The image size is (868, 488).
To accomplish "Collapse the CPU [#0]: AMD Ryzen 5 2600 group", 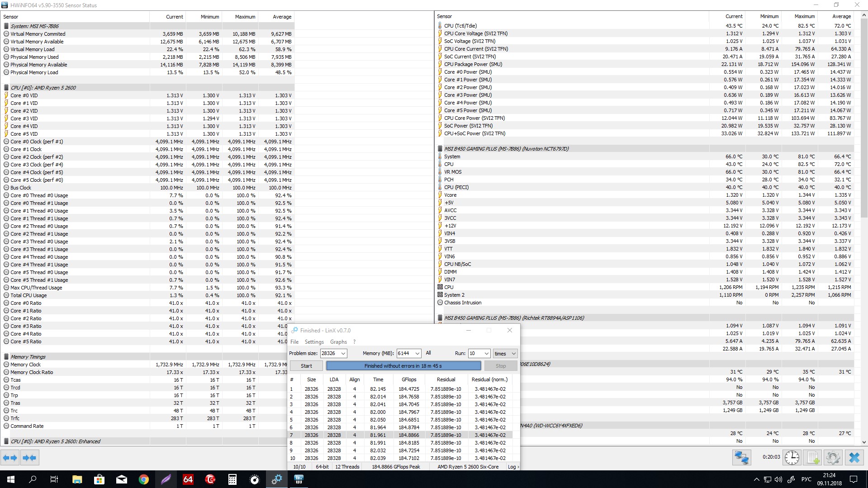I will (x=6, y=88).
